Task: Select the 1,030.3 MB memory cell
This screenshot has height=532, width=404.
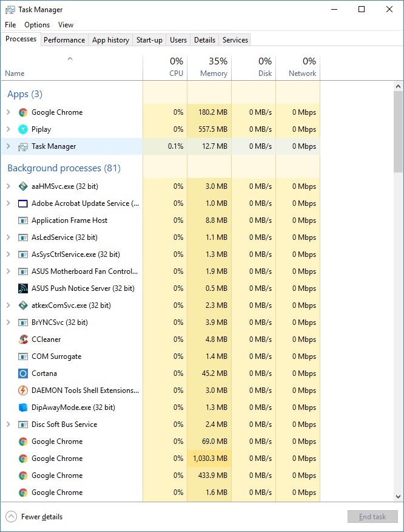Action: click(209, 459)
